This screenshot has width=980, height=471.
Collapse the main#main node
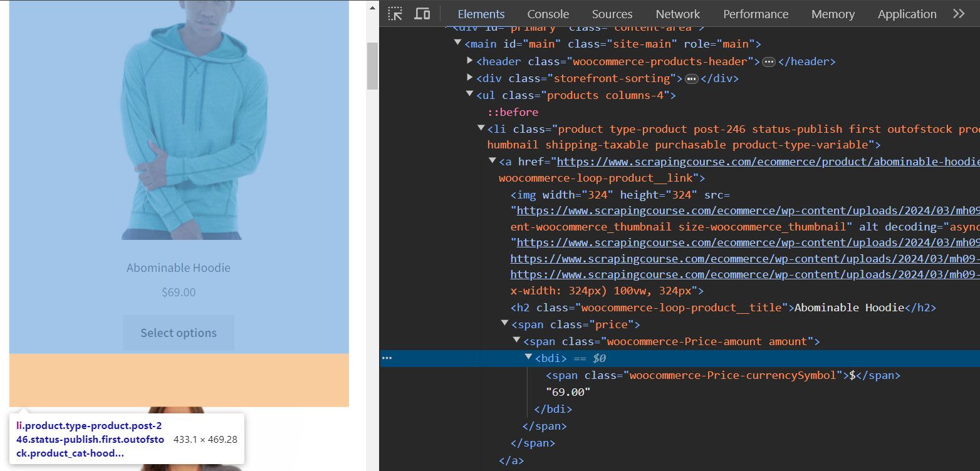pyautogui.click(x=458, y=43)
